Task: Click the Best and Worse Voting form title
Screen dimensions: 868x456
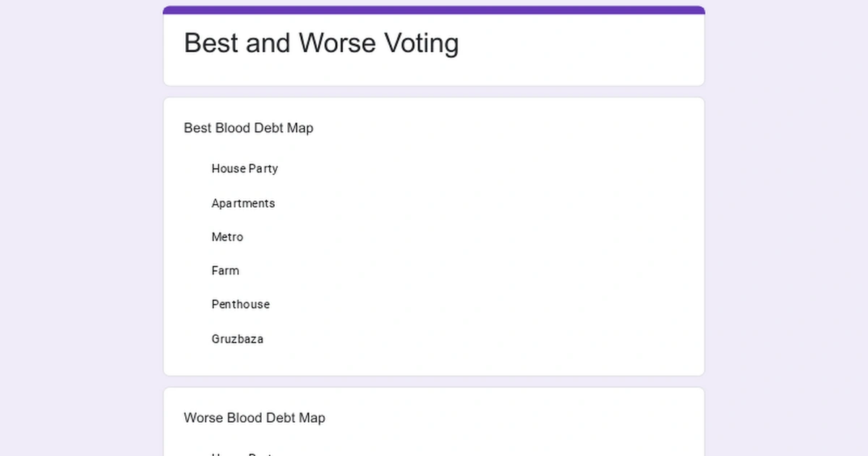Action: pos(320,43)
